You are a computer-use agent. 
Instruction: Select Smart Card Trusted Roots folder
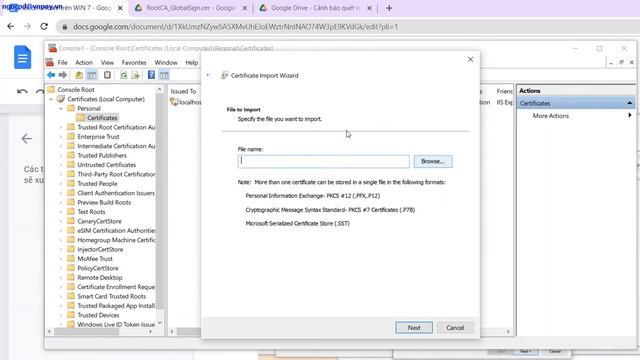click(111, 296)
